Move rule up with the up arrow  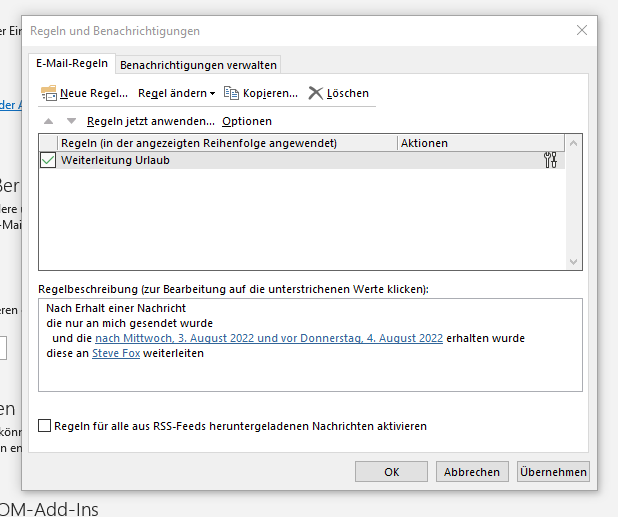[x=48, y=121]
